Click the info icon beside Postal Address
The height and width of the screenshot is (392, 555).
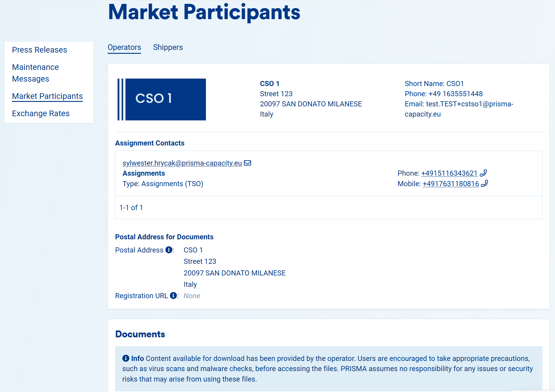coord(169,250)
